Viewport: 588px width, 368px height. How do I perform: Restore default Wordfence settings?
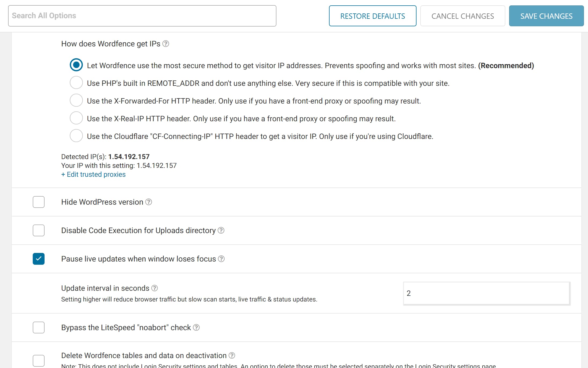click(372, 16)
